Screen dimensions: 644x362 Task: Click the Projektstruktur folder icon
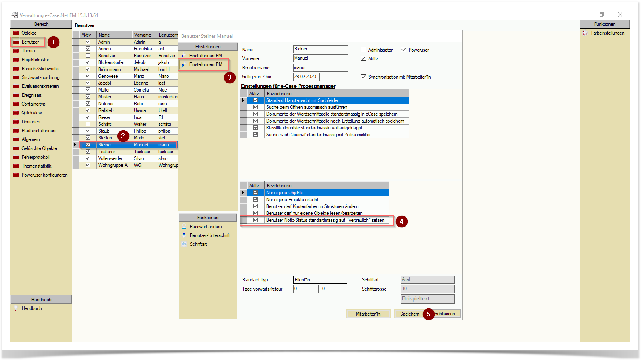click(16, 60)
